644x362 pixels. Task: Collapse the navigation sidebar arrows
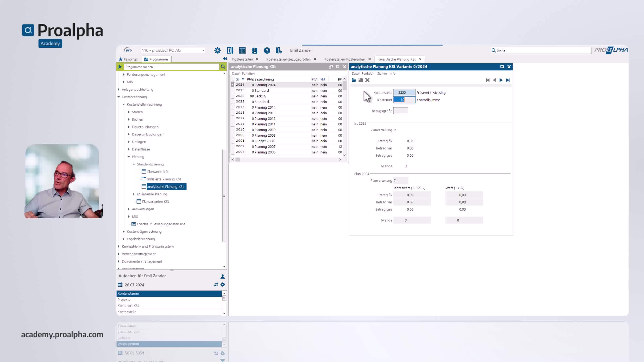(225, 59)
